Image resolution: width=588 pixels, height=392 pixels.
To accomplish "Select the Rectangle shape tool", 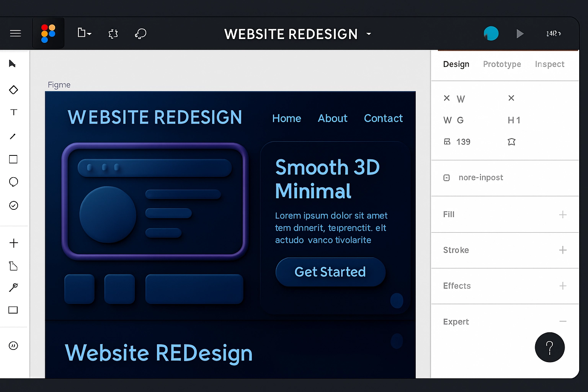I will click(x=13, y=159).
